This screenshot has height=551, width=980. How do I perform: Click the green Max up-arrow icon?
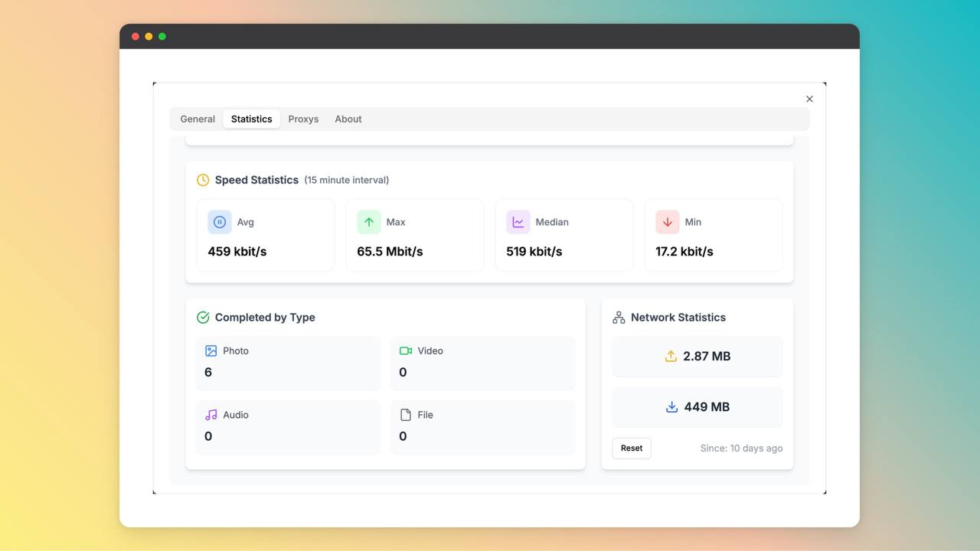[369, 222]
